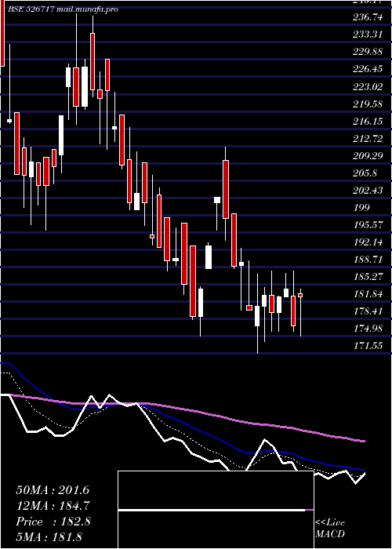This screenshot has width=392, height=549.
Task: Click the 205.8 price axis label
Action: coord(365,173)
